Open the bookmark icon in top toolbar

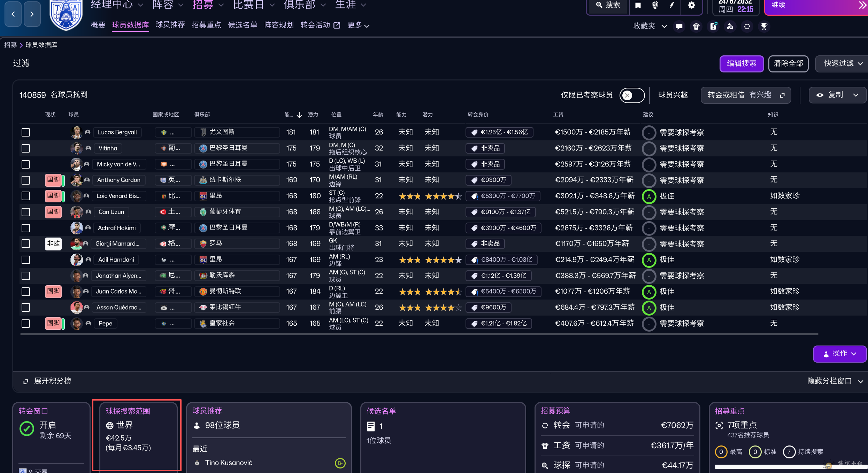click(638, 5)
